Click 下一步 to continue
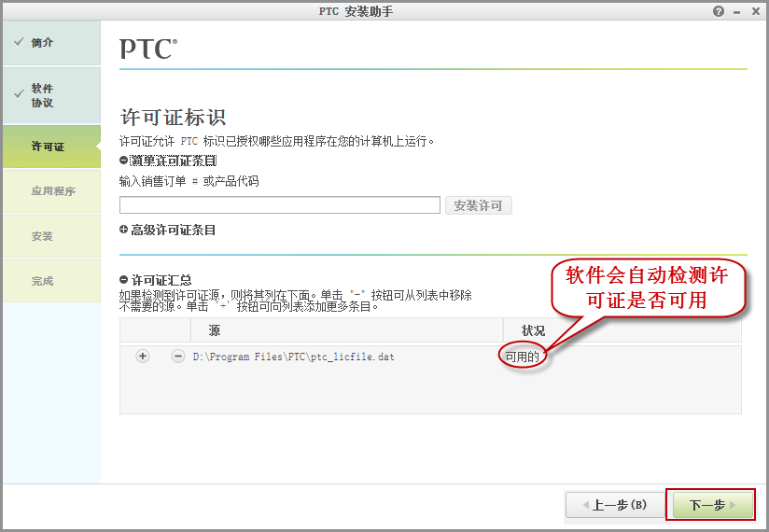Viewport: 769px width, 532px height. pos(713,505)
